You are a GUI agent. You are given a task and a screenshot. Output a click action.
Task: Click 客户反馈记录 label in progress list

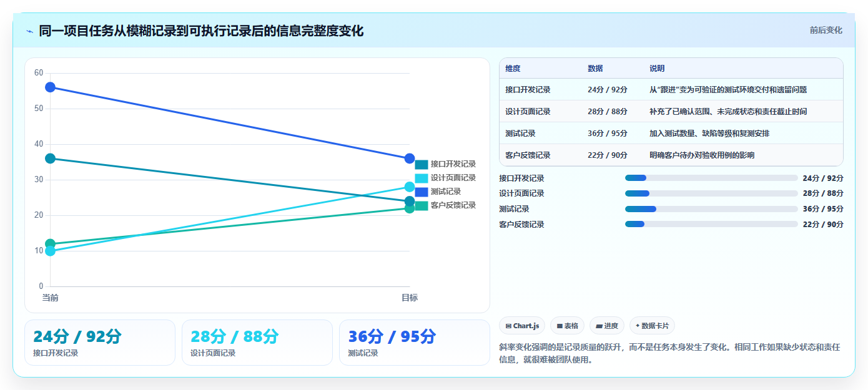(521, 225)
